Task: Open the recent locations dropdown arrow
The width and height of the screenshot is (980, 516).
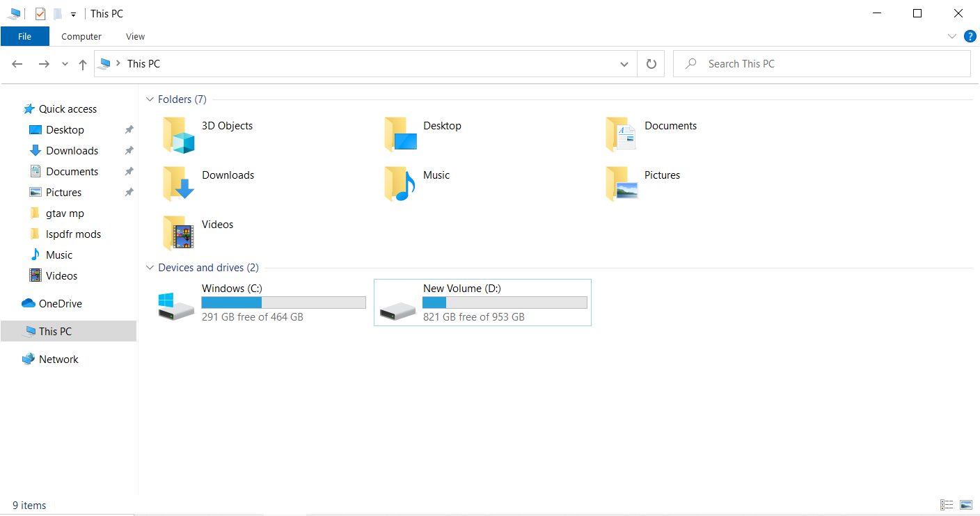Action: [65, 64]
